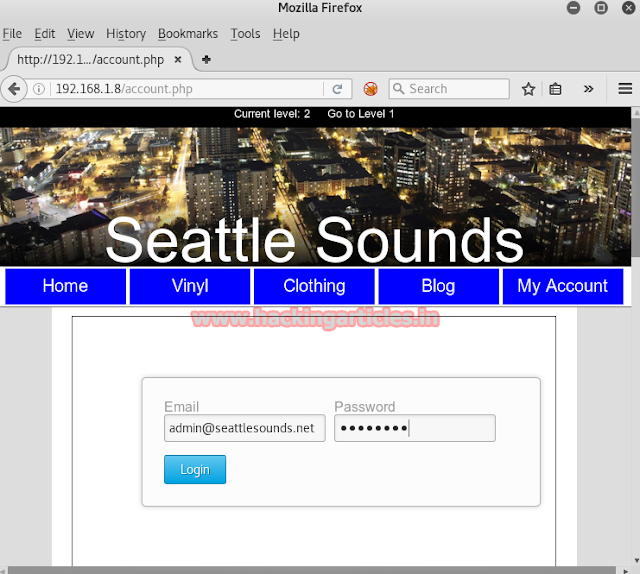The width and height of the screenshot is (640, 574).
Task: Minimize the Firefox window
Action: coord(573,8)
